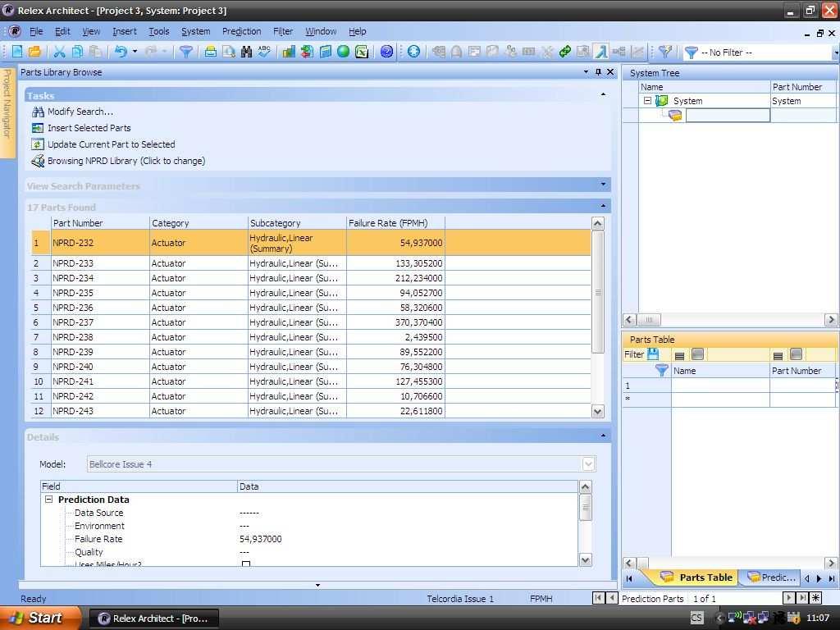Click scroll down arrow of parts list

(x=598, y=412)
